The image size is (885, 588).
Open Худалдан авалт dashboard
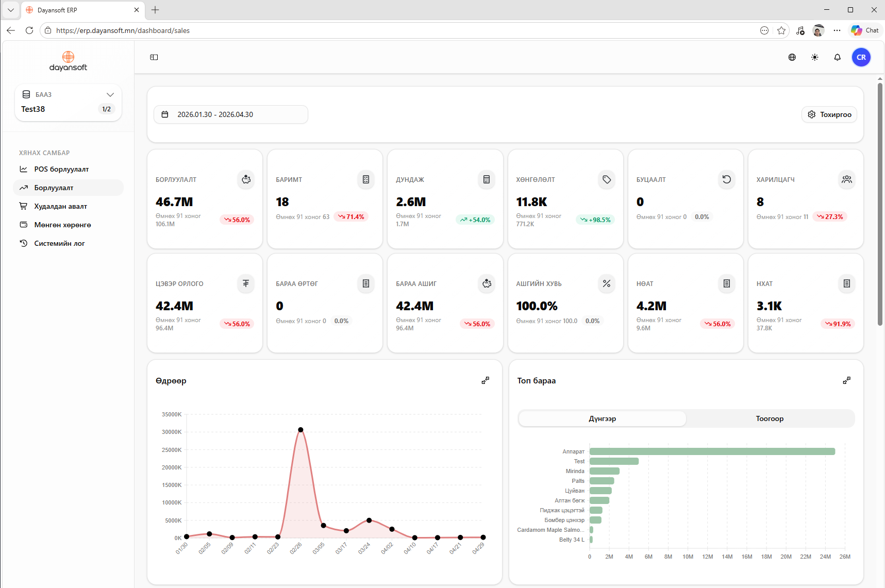click(x=68, y=206)
